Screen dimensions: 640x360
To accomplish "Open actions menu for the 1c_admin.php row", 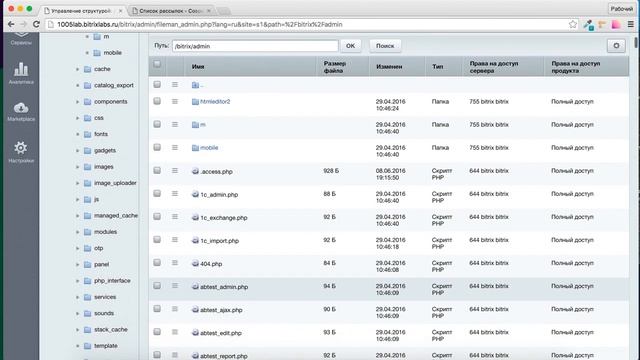I will tap(175, 193).
